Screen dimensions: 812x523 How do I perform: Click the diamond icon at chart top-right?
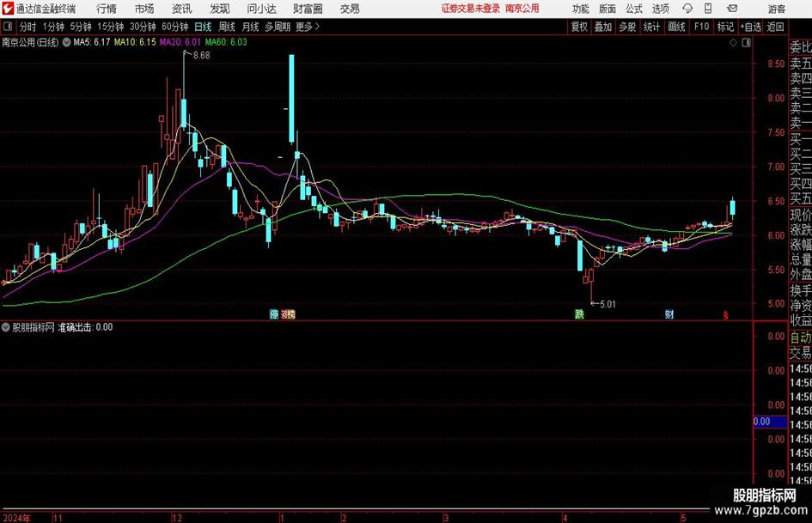point(733,43)
